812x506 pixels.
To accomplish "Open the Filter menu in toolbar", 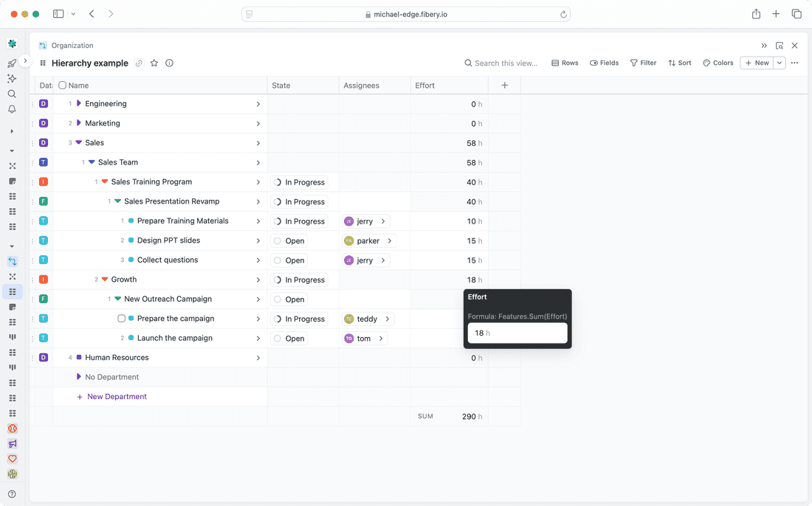I will click(643, 63).
